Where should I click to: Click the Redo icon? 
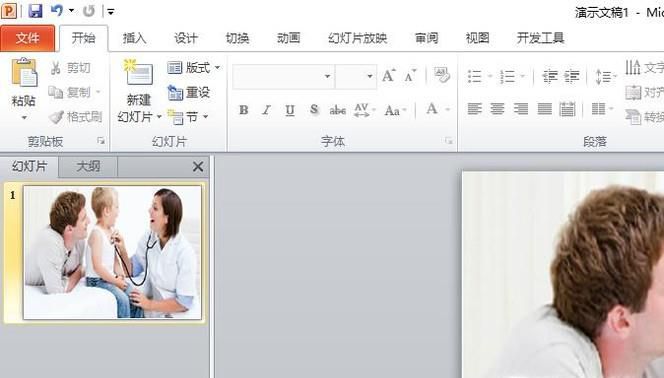point(89,11)
